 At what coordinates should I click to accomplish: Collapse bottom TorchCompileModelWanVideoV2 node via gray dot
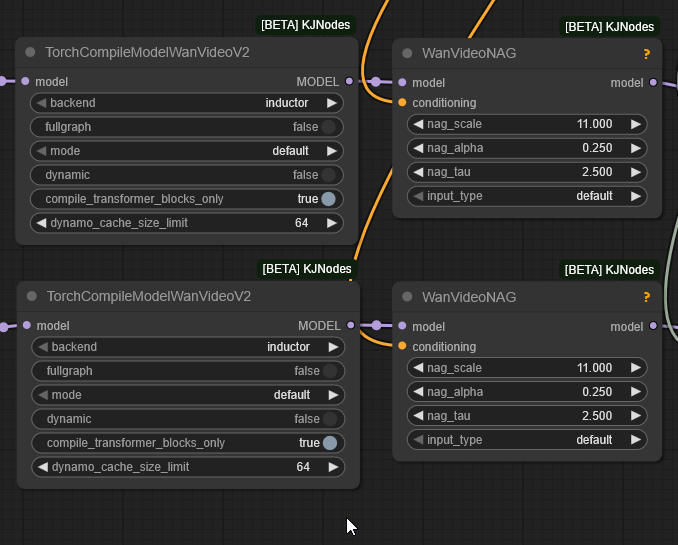coord(31,296)
